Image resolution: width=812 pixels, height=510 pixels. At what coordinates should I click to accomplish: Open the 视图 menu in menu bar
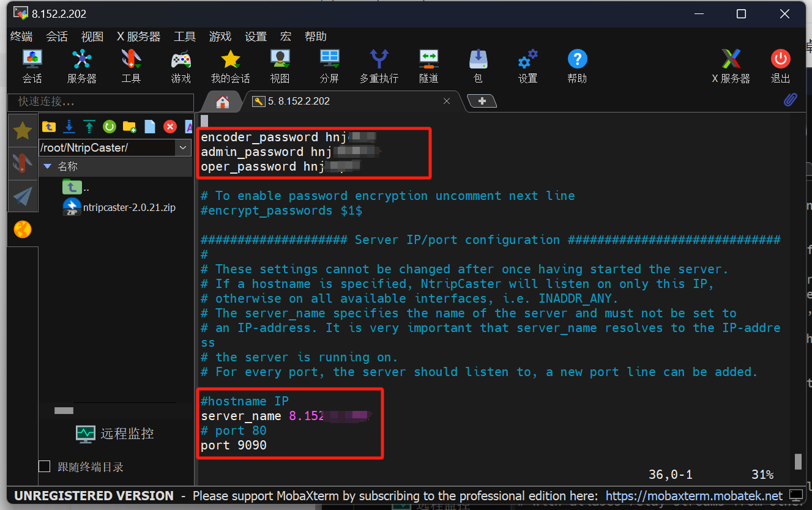pyautogui.click(x=92, y=37)
